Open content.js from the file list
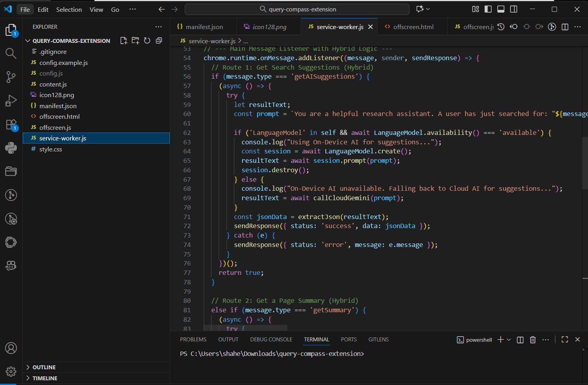Image resolution: width=588 pixels, height=385 pixels. (x=53, y=84)
